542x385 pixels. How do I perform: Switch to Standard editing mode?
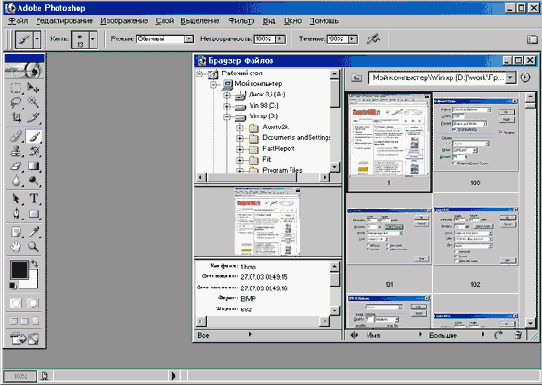[16, 303]
